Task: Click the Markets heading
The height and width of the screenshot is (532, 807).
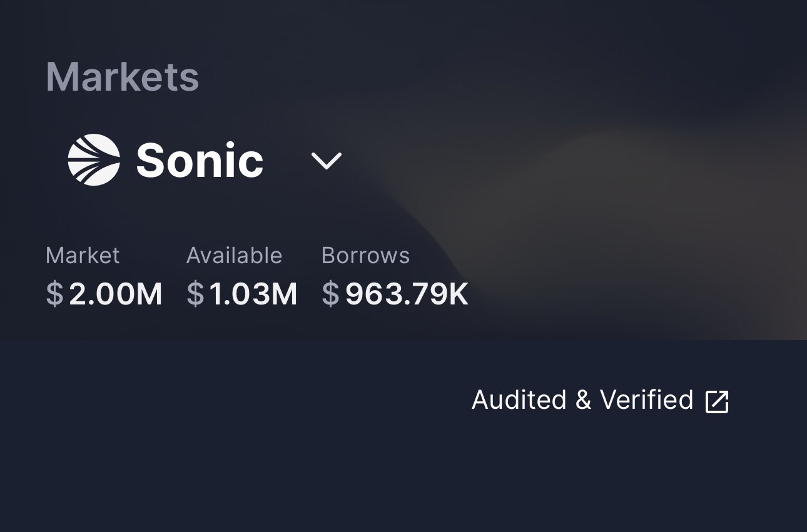Action: point(123,77)
